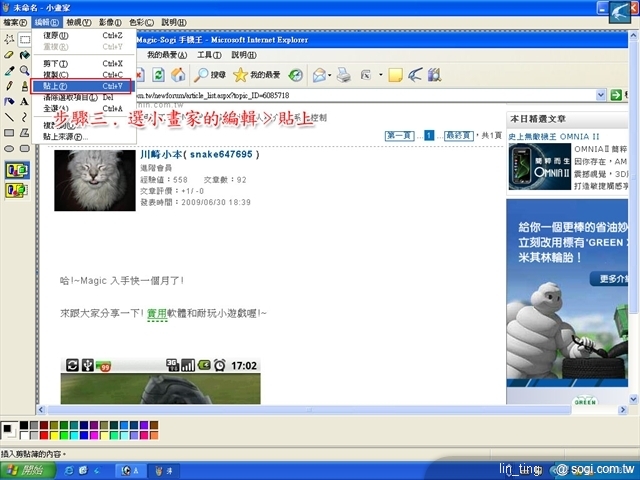The height and width of the screenshot is (480, 640).
Task: Choose the Rounded Rectangle tool
Action: pos(25,148)
